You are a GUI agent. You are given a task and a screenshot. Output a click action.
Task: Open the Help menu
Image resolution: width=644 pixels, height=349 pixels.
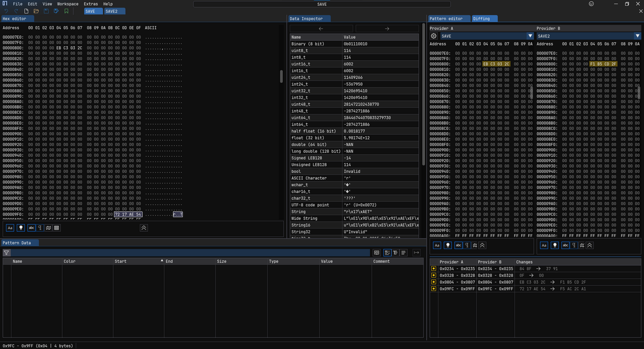pyautogui.click(x=108, y=4)
